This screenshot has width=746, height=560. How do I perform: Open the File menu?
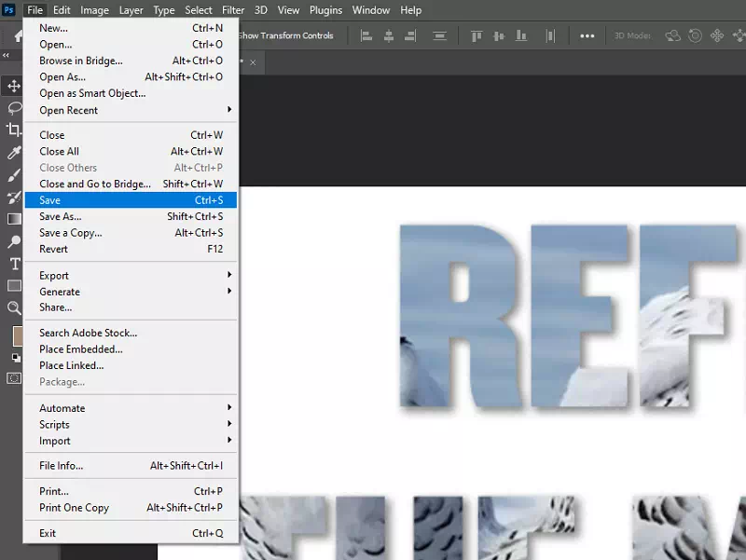click(35, 10)
